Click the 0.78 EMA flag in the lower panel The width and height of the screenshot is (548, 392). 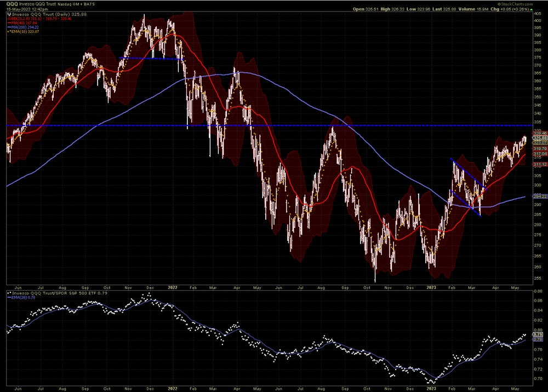(x=538, y=339)
